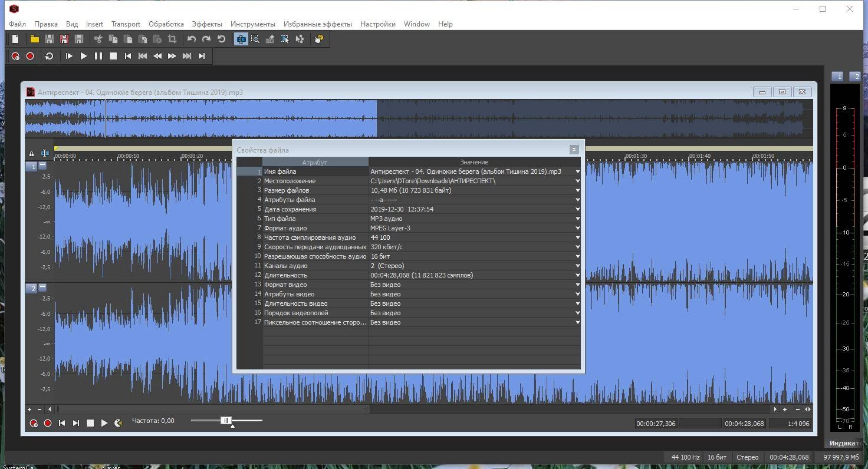The image size is (868, 469).
Task: Click Play All in the top transport
Action: tap(69, 56)
